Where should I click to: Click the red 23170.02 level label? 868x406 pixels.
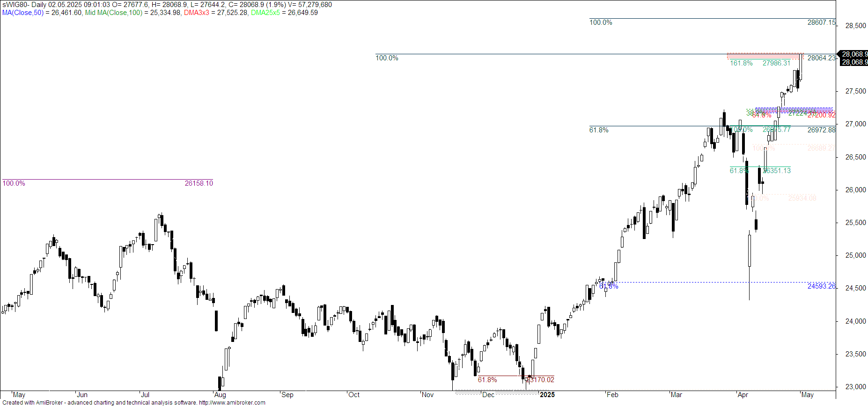[x=540, y=380]
